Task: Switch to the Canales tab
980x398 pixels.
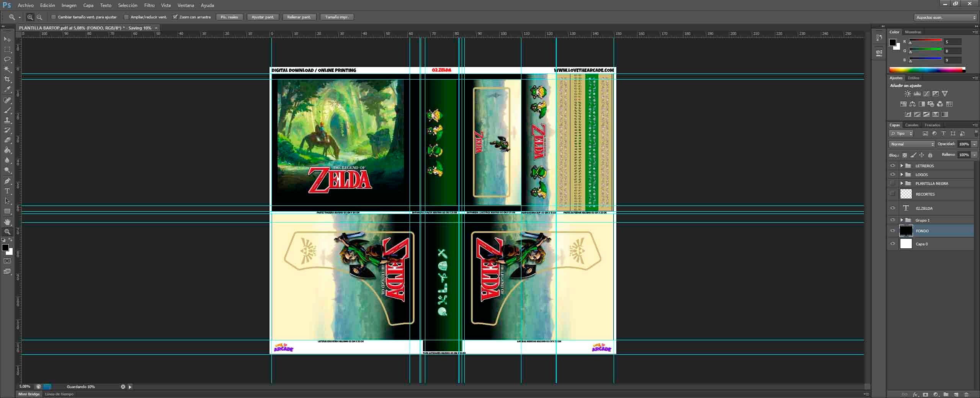Action: (x=911, y=125)
